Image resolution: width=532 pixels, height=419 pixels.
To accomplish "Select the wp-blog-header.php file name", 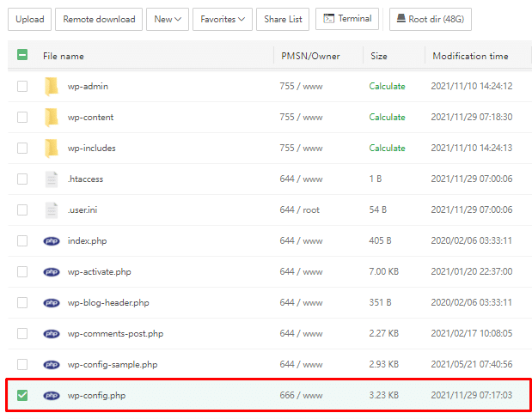I will coord(108,303).
